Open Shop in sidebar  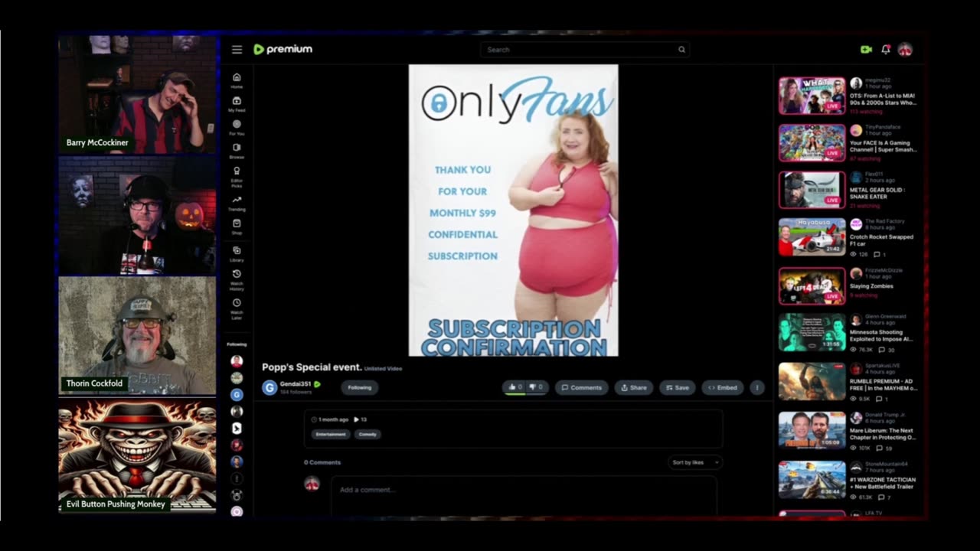pyautogui.click(x=237, y=227)
